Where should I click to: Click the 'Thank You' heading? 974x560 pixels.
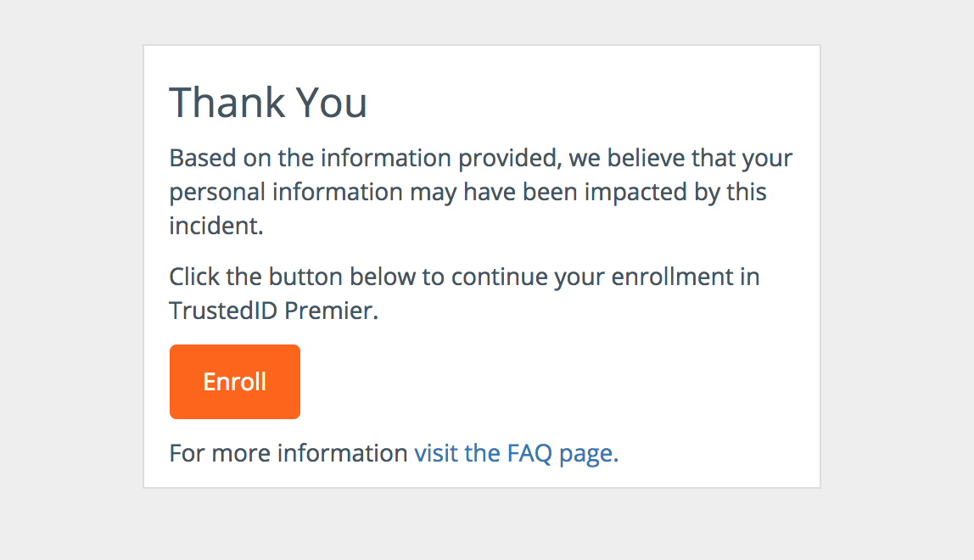(x=268, y=102)
